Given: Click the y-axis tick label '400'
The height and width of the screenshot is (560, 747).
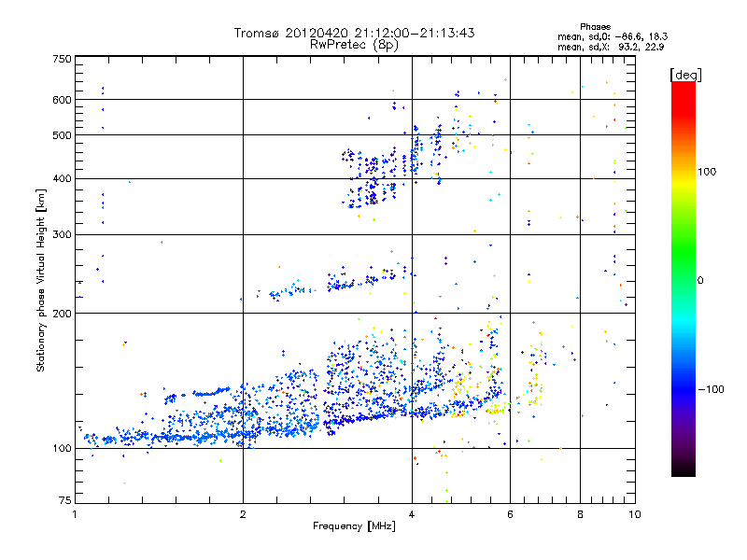Looking at the screenshot, I should click(62, 178).
